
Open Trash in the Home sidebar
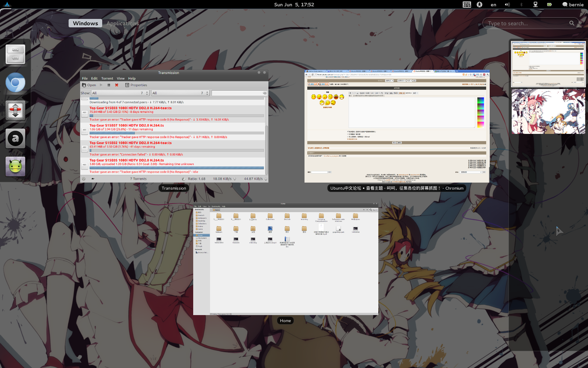click(x=199, y=246)
